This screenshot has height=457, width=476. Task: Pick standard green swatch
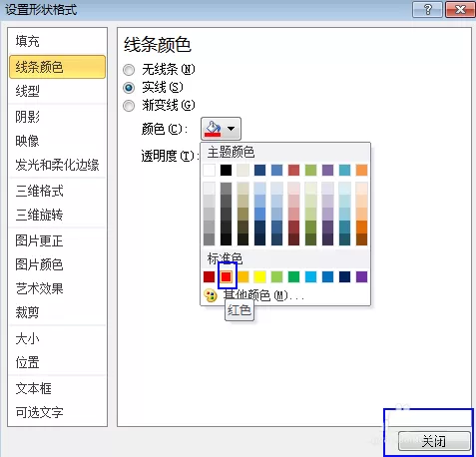(x=293, y=276)
